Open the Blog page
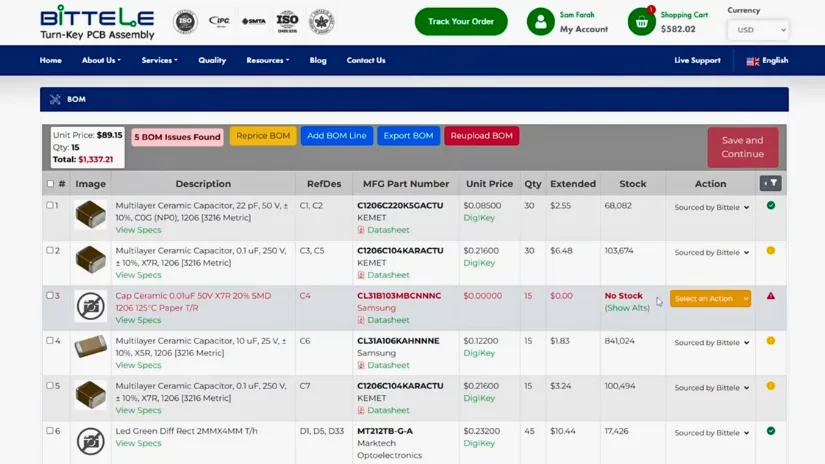Screen dimensions: 825x464 click(318, 60)
